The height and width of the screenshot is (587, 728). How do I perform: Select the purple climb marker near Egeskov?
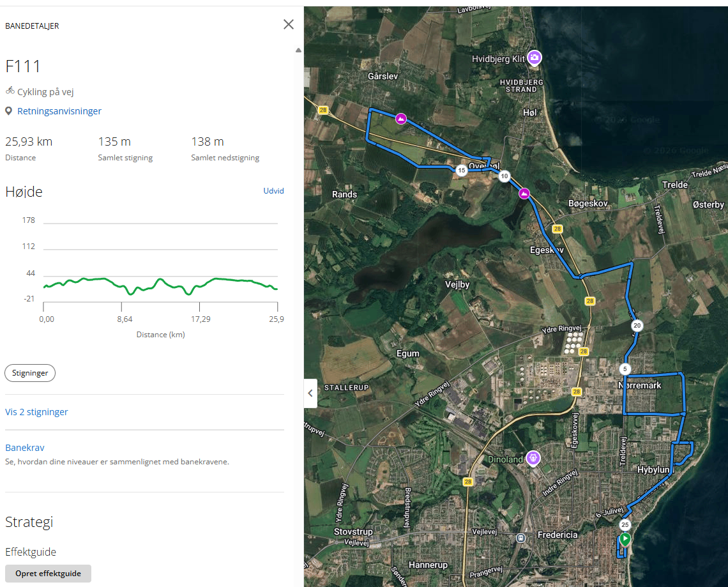pos(524,194)
